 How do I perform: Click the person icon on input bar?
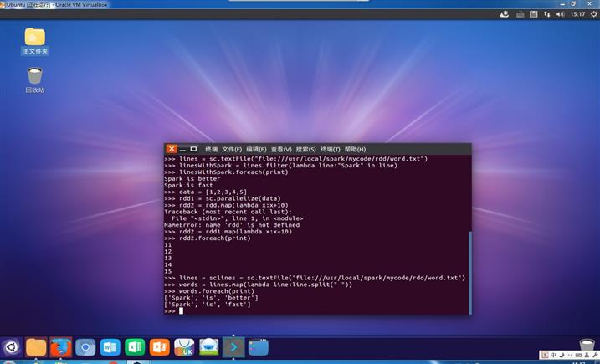click(x=587, y=355)
